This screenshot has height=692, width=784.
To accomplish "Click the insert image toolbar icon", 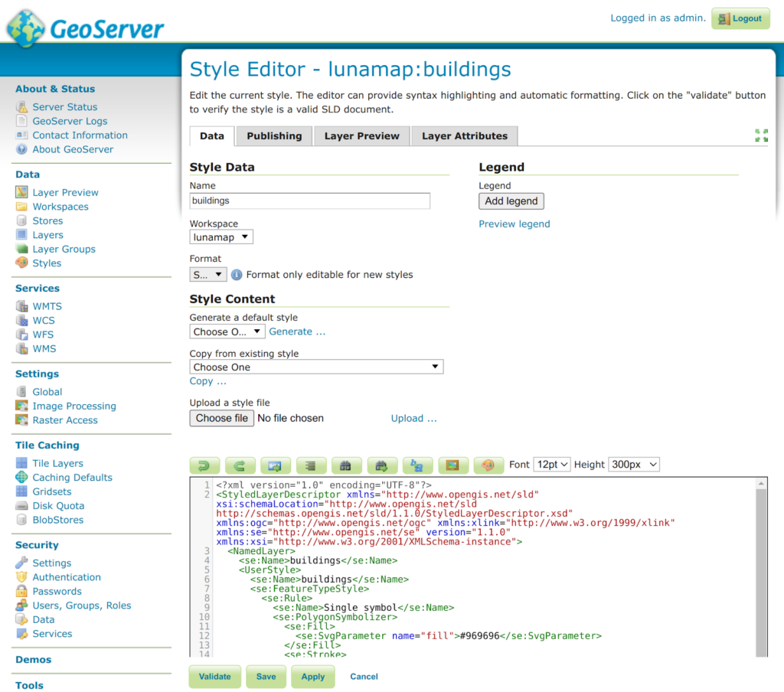I will (452, 465).
